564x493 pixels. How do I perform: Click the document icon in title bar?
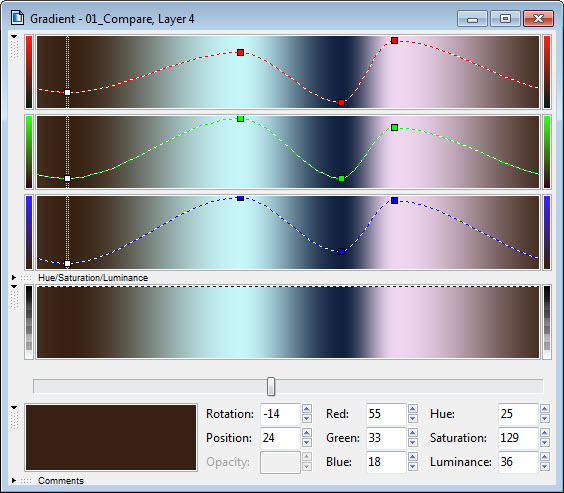tap(17, 18)
